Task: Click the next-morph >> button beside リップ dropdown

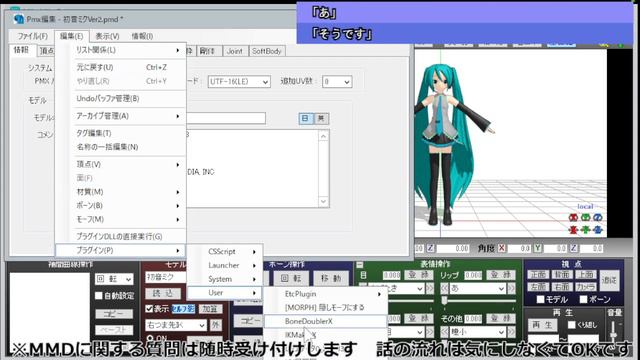Action: 512,289
